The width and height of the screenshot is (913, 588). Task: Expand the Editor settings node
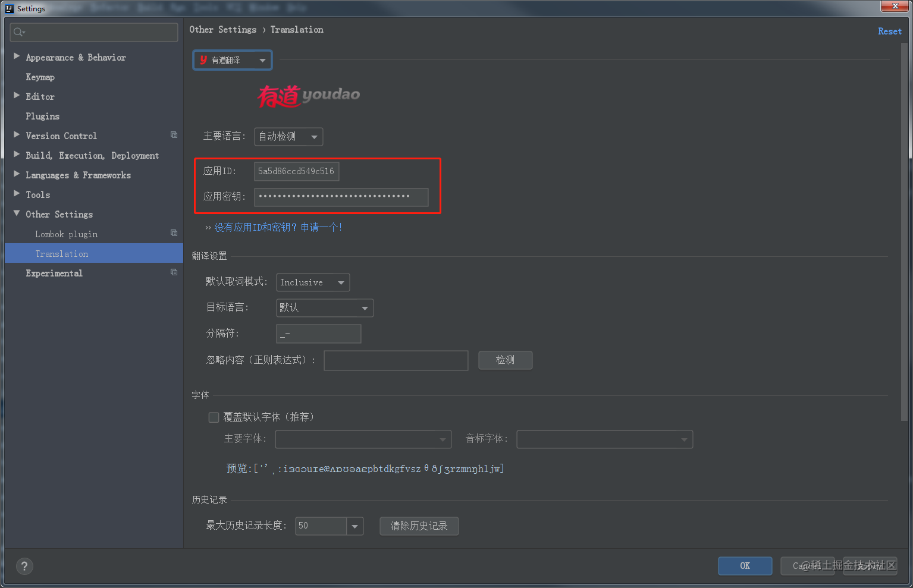pos(17,95)
